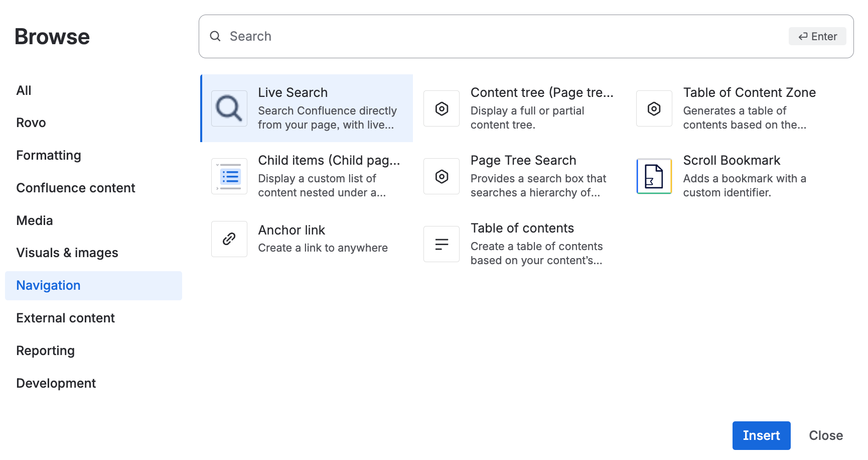The height and width of the screenshot is (460, 868).
Task: Show the Media category
Action: [x=35, y=220]
